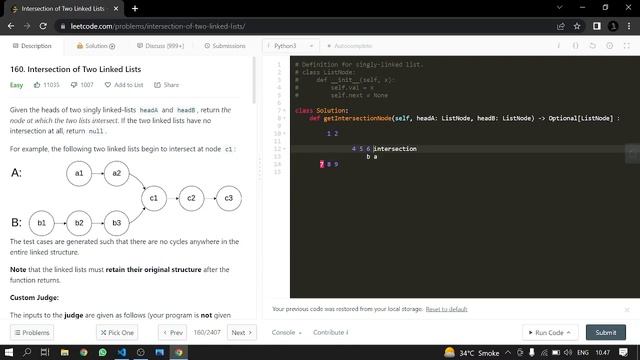This screenshot has width=640, height=360.
Task: Reload the LeetCode page
Action: click(x=43, y=26)
